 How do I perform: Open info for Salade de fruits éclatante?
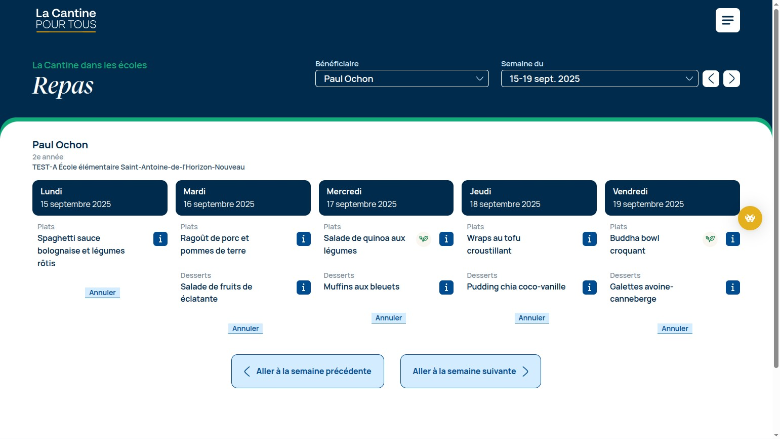click(303, 287)
